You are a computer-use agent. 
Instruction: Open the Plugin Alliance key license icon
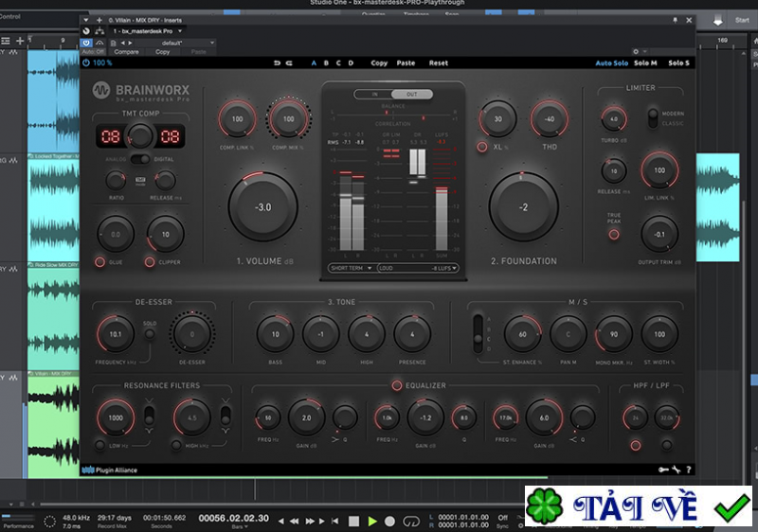(x=662, y=470)
